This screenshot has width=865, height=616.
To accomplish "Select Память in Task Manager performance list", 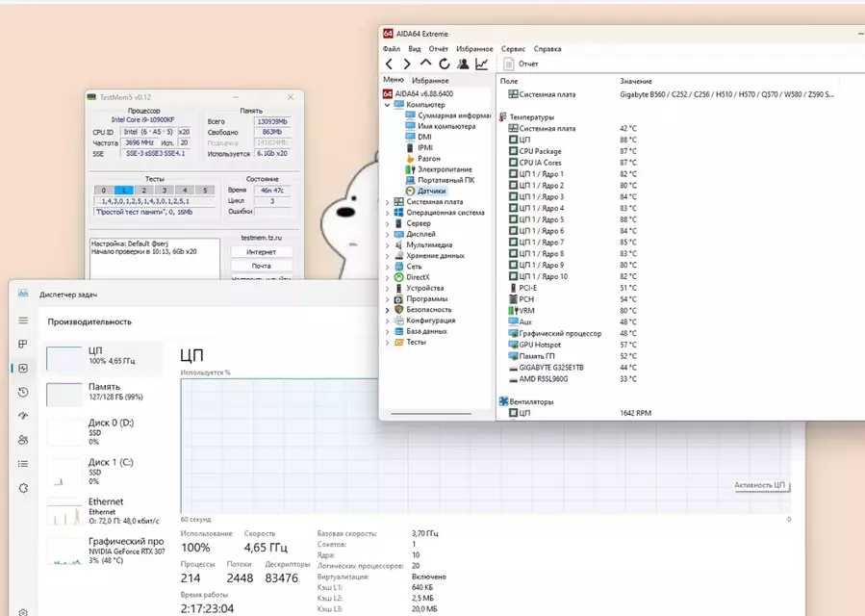I will click(x=103, y=394).
